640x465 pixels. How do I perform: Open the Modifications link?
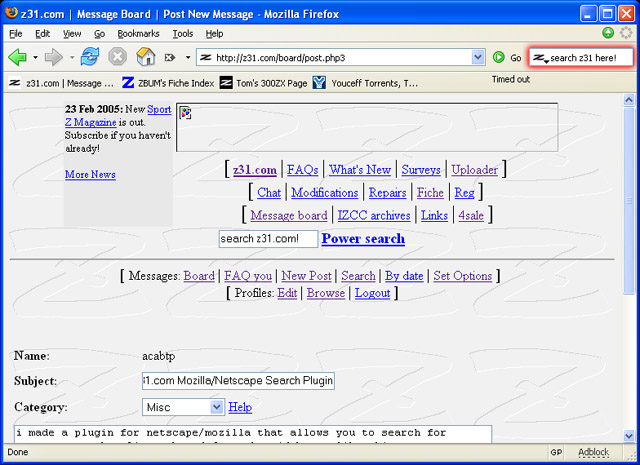pyautogui.click(x=324, y=192)
